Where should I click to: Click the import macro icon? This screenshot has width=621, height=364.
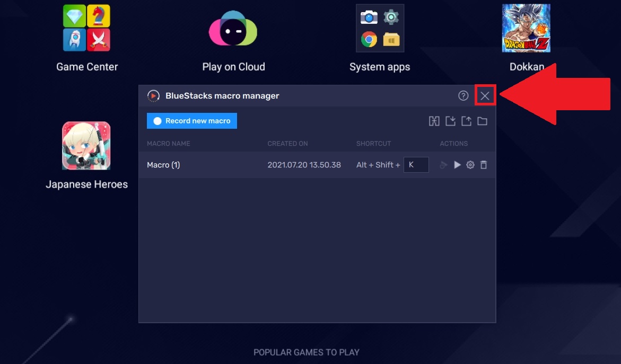[450, 121]
